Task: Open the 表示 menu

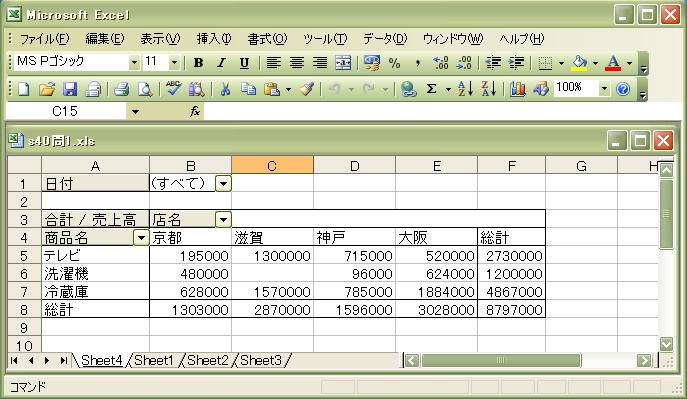Action: [160, 39]
